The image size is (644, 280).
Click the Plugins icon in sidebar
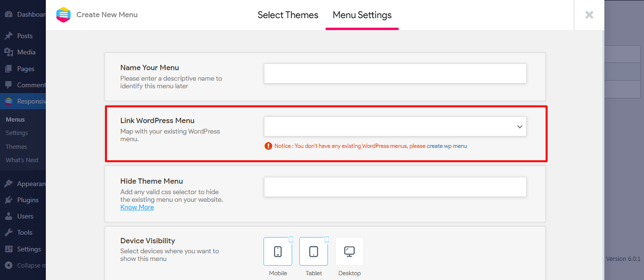click(9, 200)
